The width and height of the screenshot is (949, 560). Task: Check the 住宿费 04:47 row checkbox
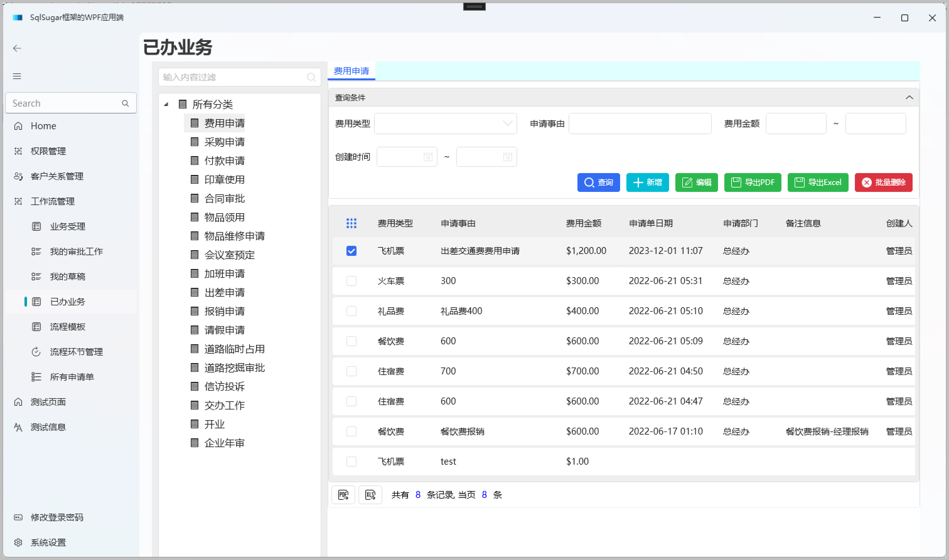[x=351, y=402]
